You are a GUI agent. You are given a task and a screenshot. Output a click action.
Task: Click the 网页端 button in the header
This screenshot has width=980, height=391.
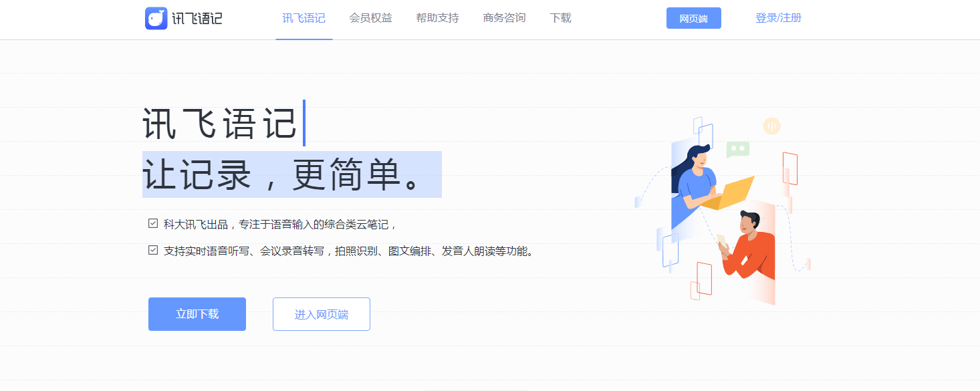pos(693,18)
